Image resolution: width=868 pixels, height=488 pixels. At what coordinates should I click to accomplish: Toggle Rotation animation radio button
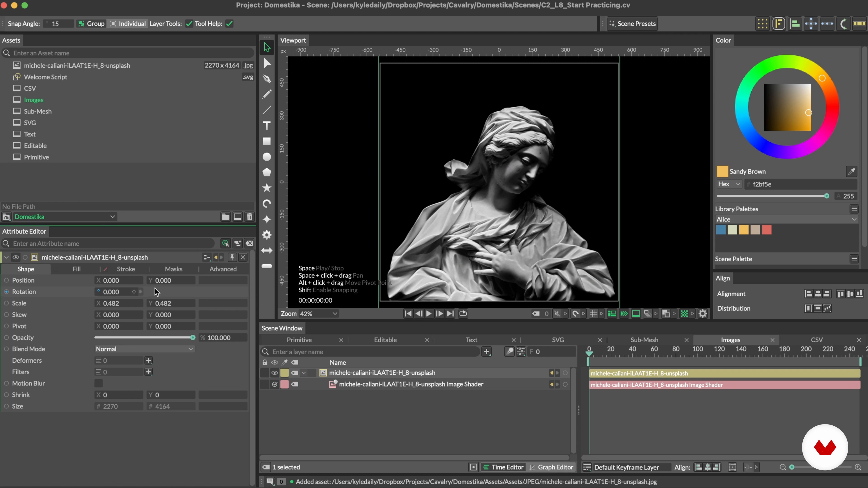[x=6, y=292]
